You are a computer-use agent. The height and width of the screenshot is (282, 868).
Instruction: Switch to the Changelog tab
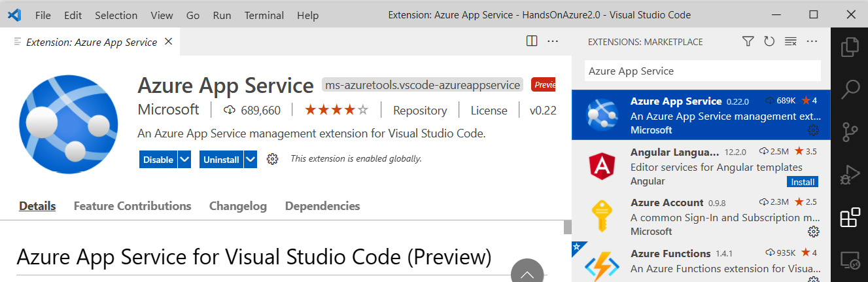pyautogui.click(x=238, y=206)
